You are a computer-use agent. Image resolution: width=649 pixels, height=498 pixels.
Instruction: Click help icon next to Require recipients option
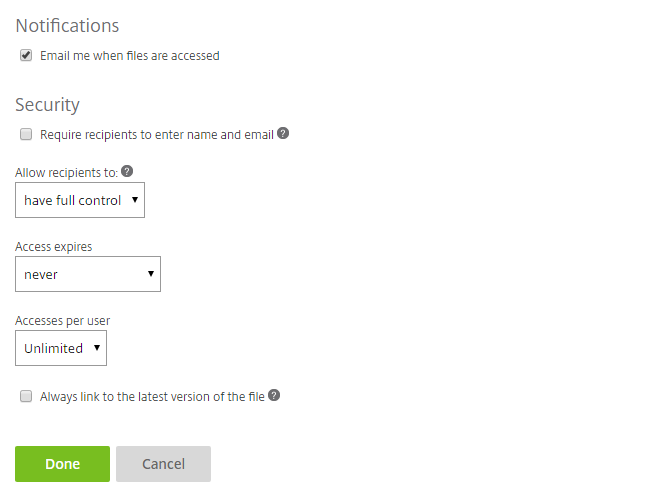(x=283, y=134)
